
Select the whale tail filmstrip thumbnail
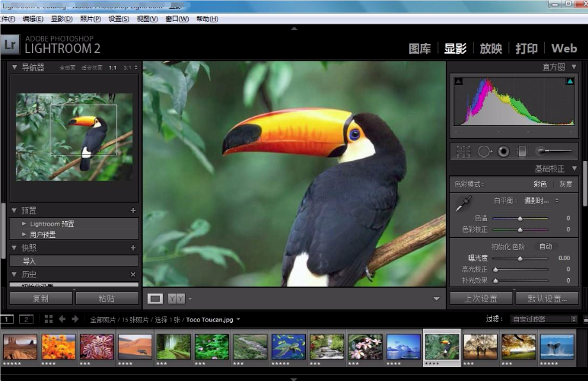(x=557, y=347)
